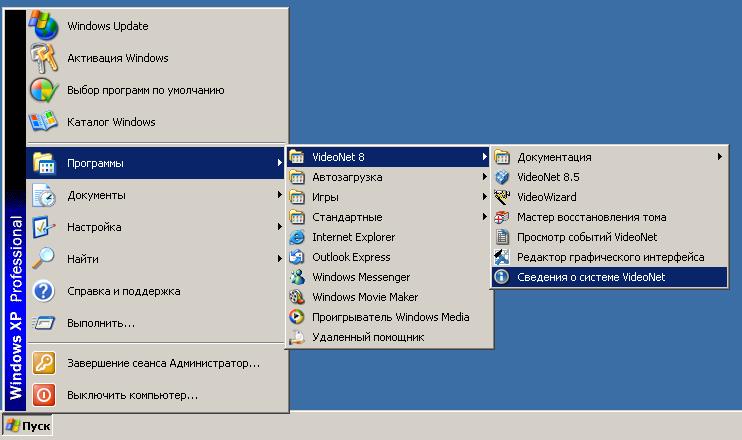Expand the Автозагрузка submenu arrow

pos(485,176)
